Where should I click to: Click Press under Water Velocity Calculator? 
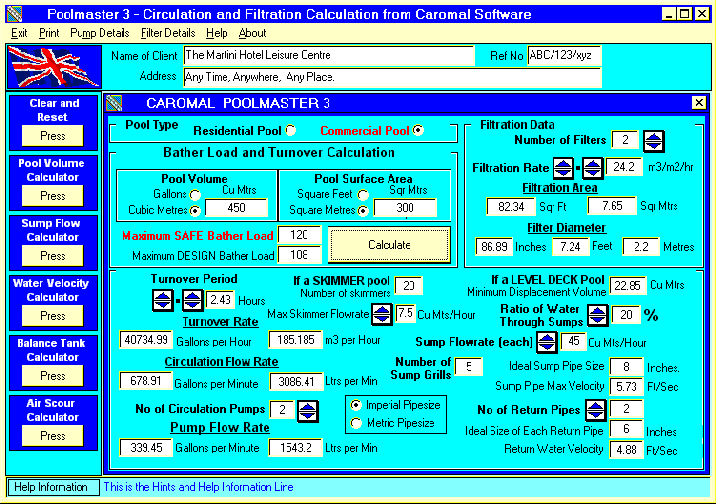point(53,316)
